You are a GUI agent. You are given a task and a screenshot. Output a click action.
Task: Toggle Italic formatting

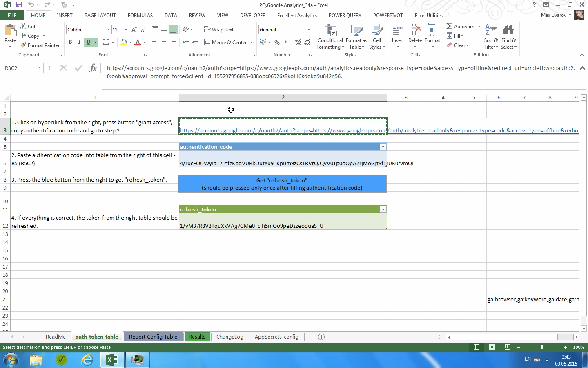tap(79, 42)
